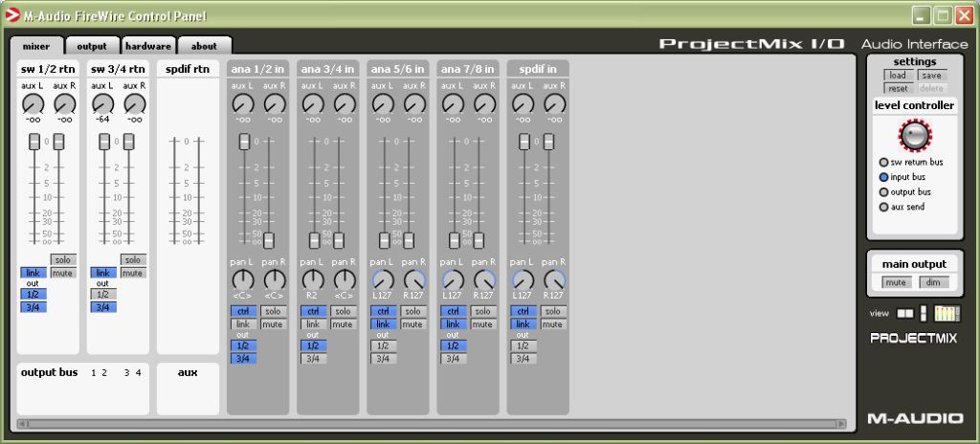Select sw return bus for level controller
This screenshot has width=980, height=444.
click(x=883, y=162)
